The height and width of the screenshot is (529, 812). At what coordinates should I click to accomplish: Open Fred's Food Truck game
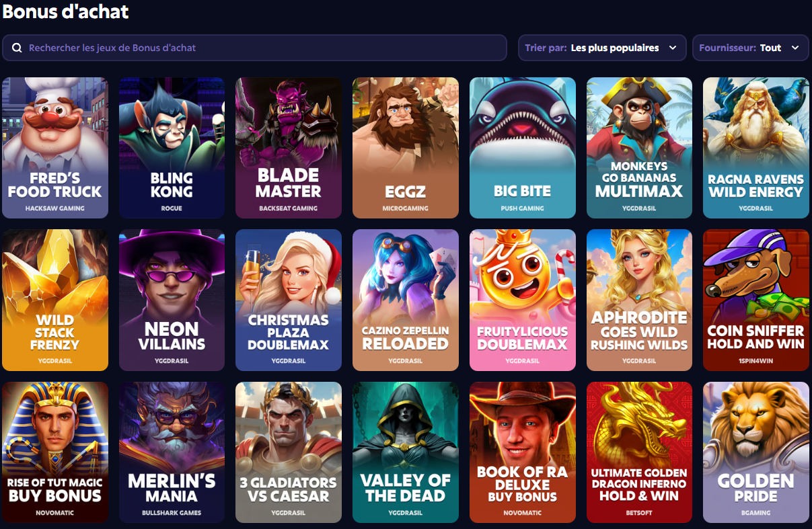coord(55,148)
